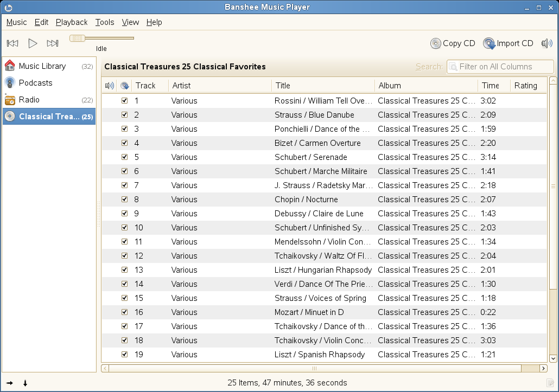The image size is (559, 392).
Task: Select Radio in the sidebar
Action: 49,100
